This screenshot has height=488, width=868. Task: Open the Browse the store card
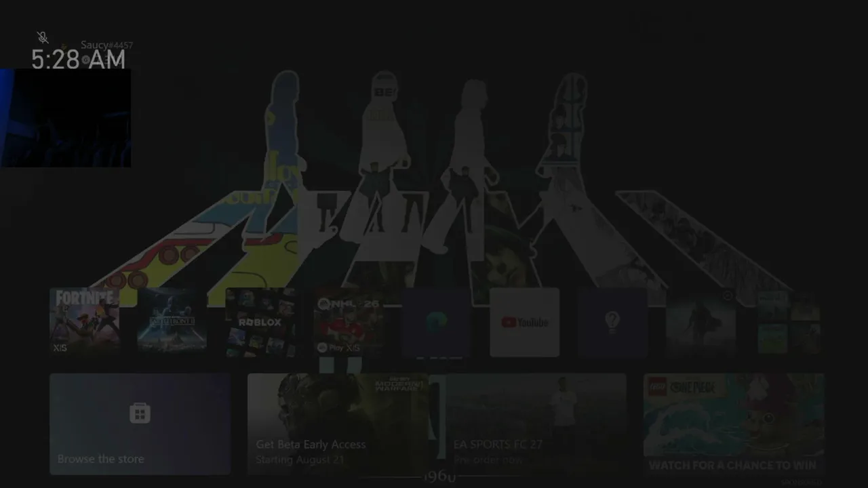click(x=140, y=424)
